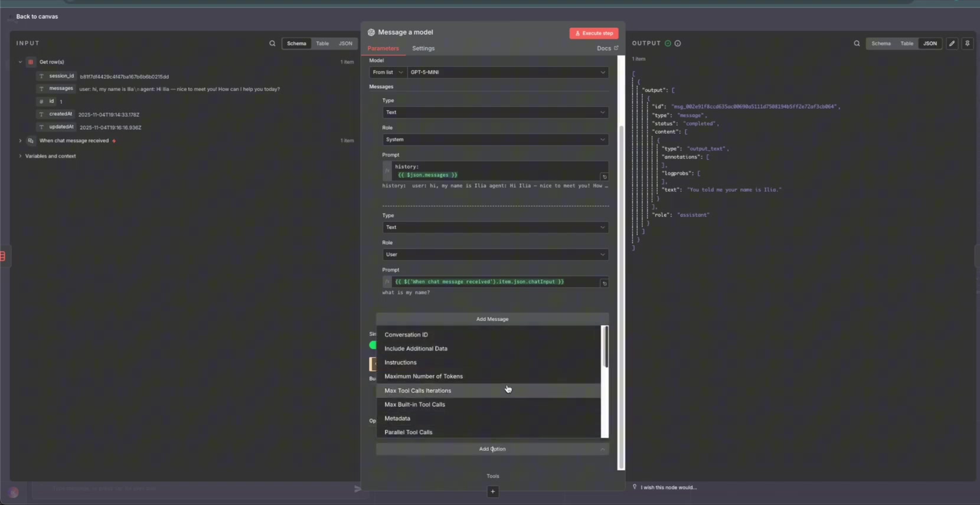Click the messages field type icon
This screenshot has width=980, height=505.
click(x=41, y=89)
